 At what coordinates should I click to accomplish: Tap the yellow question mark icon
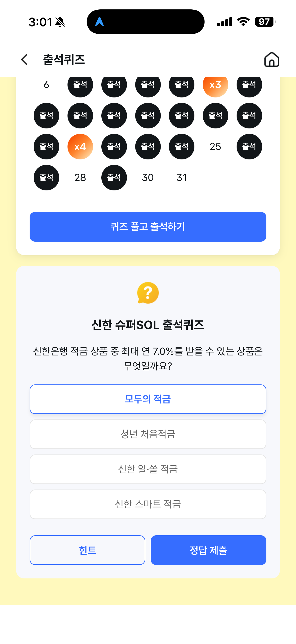[x=148, y=293]
